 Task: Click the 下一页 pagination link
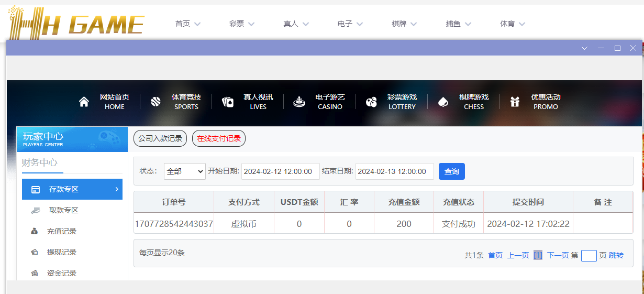[x=558, y=255]
